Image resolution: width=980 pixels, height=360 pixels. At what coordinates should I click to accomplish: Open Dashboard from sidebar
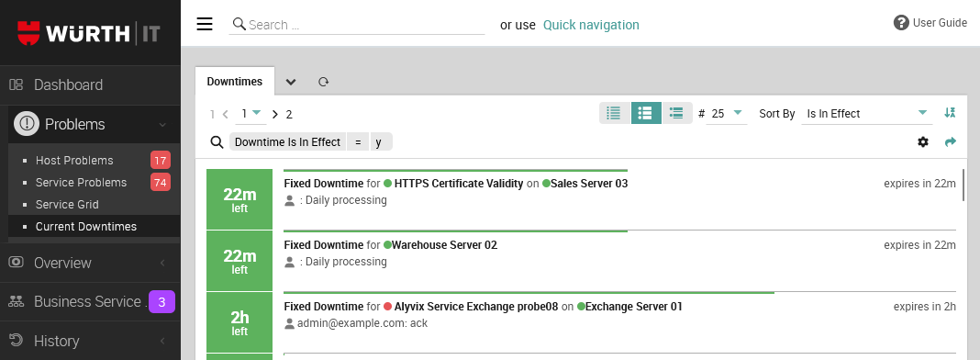click(68, 84)
